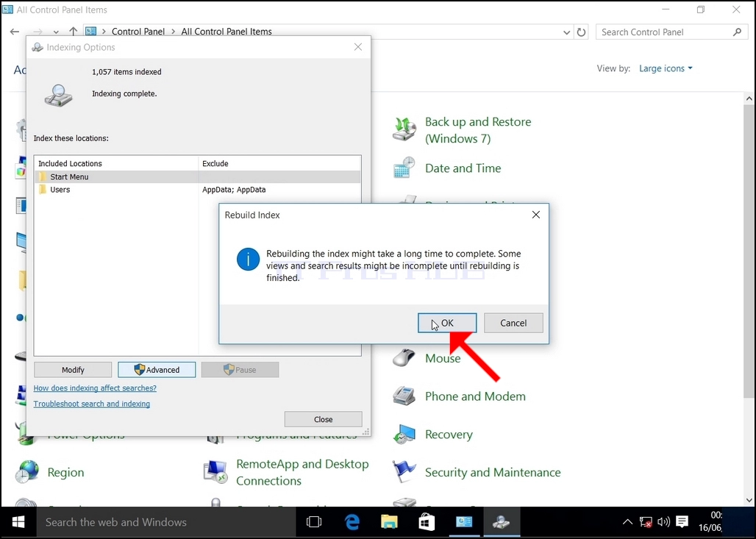Open the Date and Time icon
Image resolution: width=756 pixels, height=539 pixels.
coord(404,168)
